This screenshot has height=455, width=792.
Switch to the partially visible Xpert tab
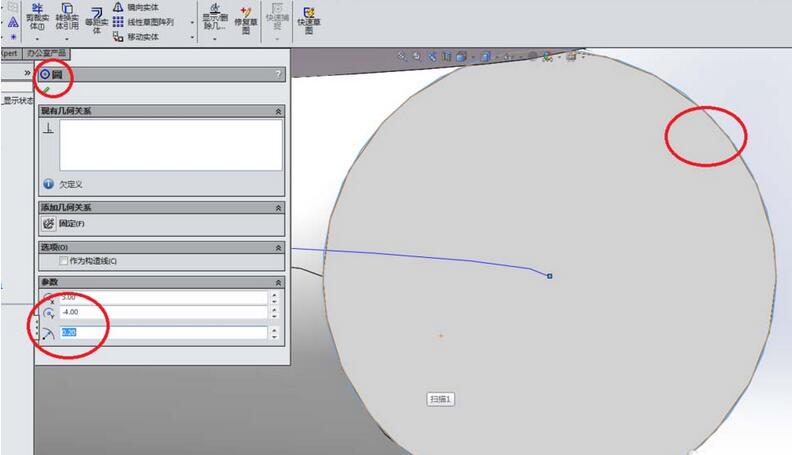[x=10, y=53]
